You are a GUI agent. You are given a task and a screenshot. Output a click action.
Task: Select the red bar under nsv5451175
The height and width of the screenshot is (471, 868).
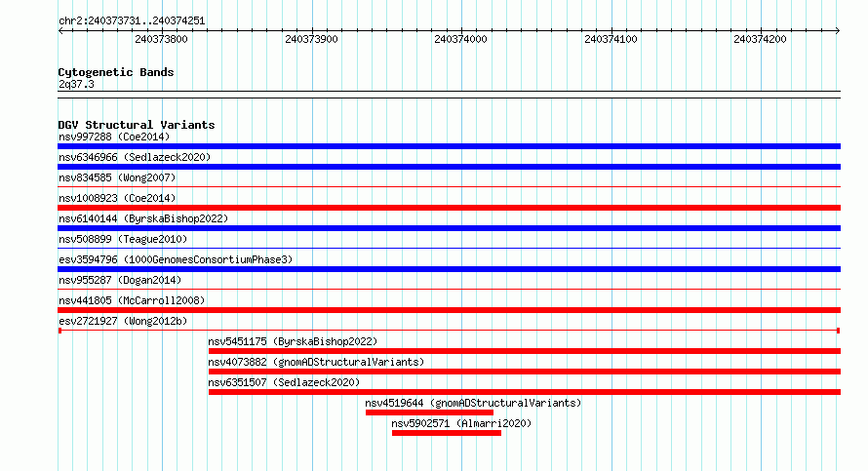pyautogui.click(x=525, y=351)
